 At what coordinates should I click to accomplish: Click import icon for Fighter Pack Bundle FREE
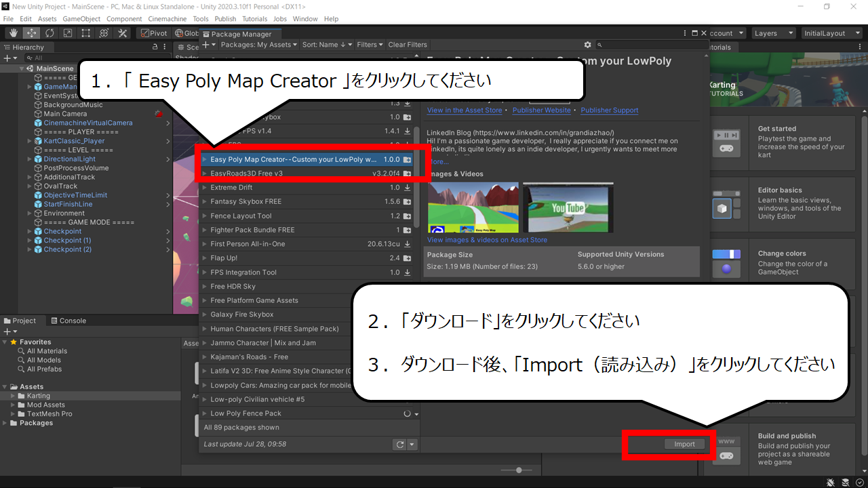click(407, 230)
